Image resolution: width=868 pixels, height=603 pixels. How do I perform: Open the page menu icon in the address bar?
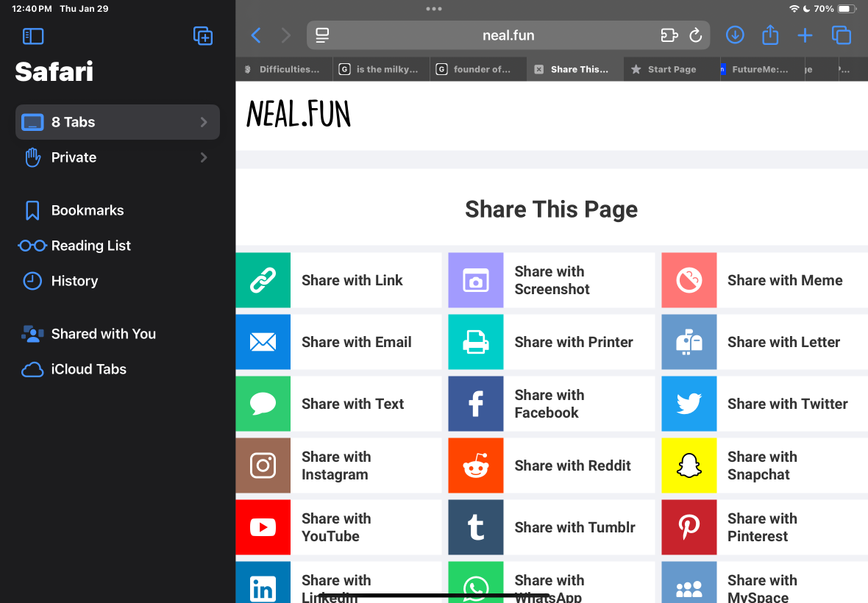(322, 35)
